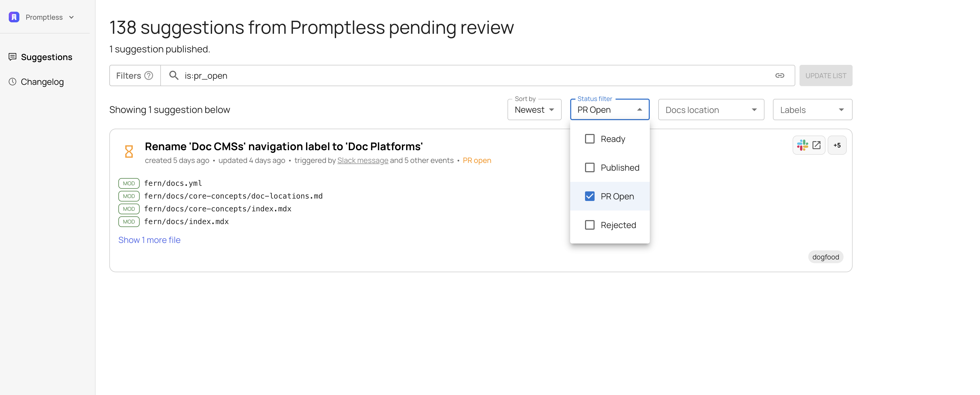This screenshot has height=395, width=980.
Task: Click the Show 1 more file link
Action: 149,240
